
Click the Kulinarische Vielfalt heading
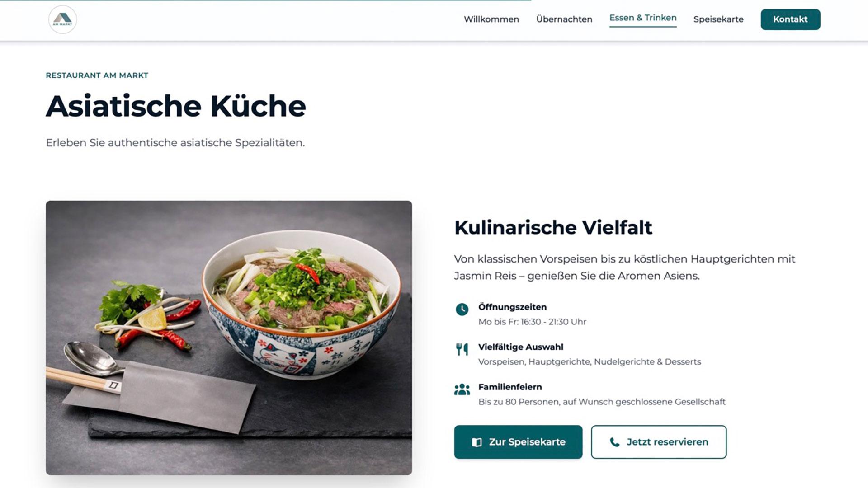[x=553, y=227]
